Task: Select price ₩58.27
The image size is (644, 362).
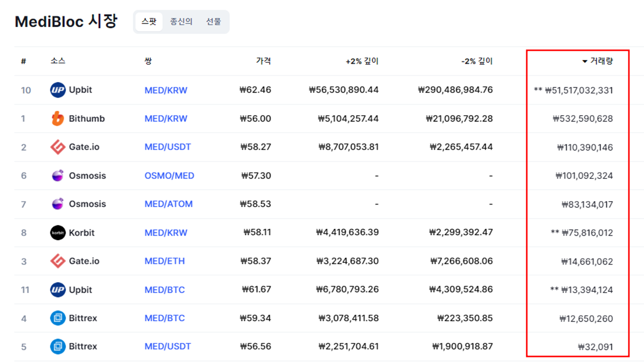Action: click(257, 147)
